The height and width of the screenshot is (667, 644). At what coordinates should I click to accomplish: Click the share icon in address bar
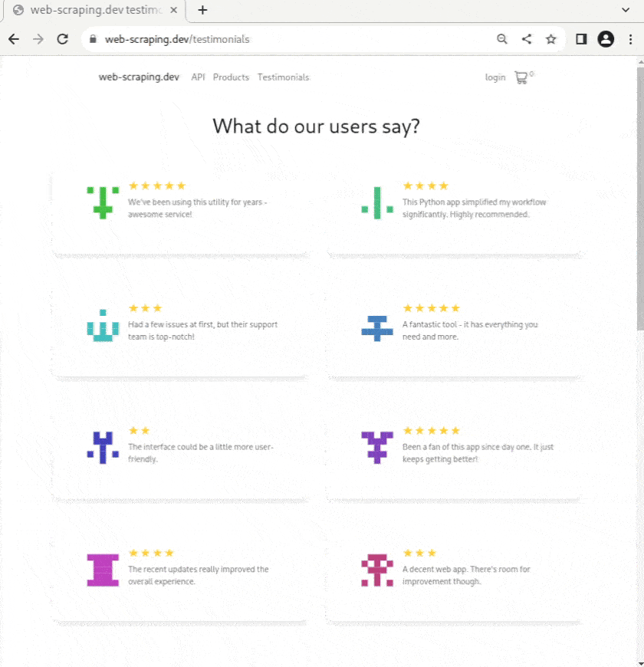point(527,39)
